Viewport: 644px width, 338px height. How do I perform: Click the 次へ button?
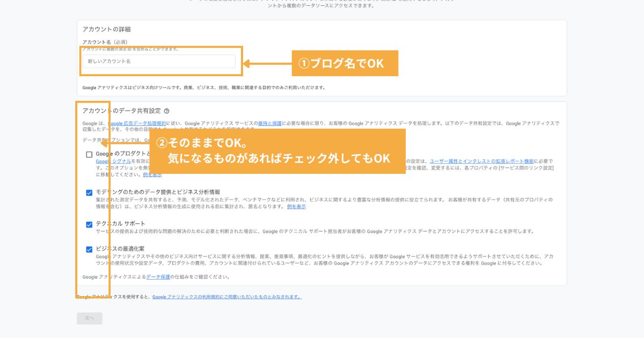[x=90, y=318]
